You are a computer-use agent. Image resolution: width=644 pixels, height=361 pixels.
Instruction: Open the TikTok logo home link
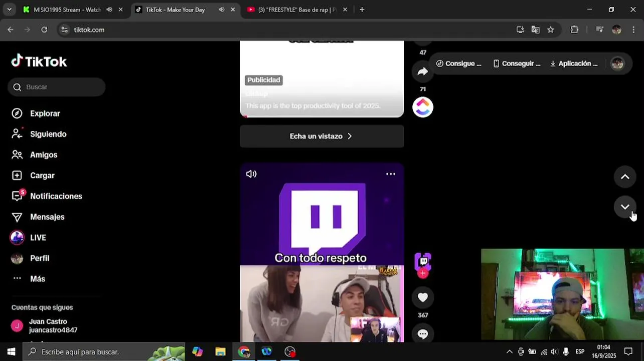tap(39, 61)
